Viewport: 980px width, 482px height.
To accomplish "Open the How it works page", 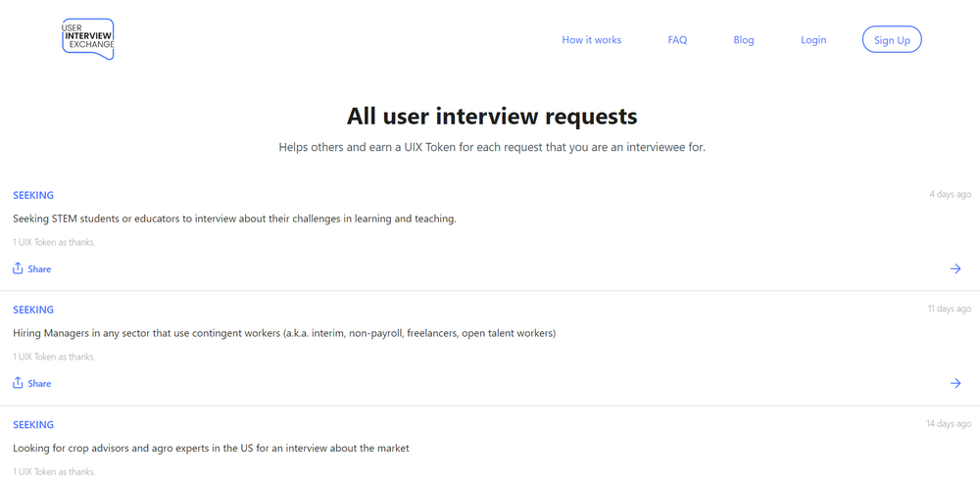I will pos(591,40).
